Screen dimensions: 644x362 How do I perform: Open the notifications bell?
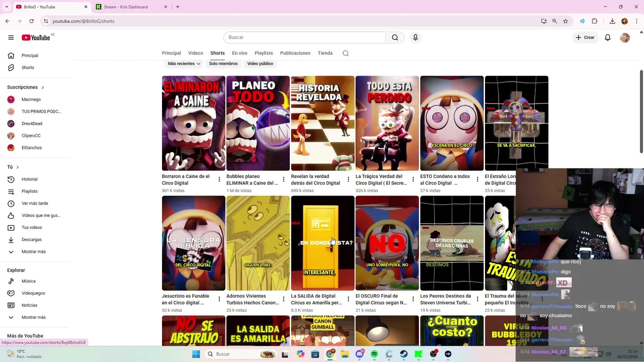coord(608,37)
